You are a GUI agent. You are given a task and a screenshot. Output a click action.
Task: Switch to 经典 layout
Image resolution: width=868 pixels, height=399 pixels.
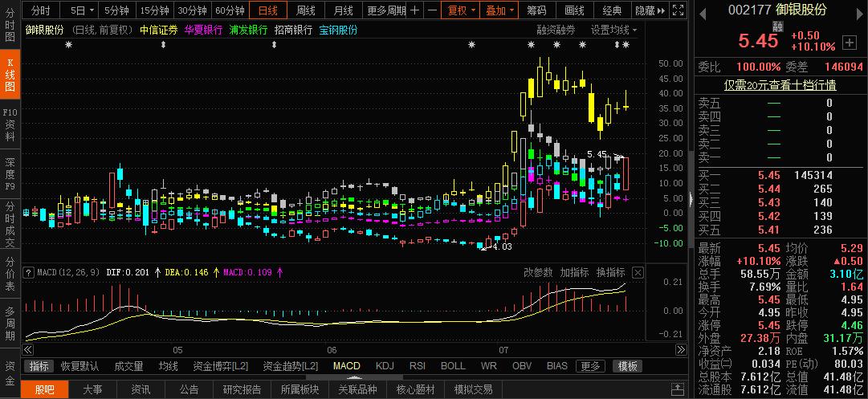pos(612,10)
